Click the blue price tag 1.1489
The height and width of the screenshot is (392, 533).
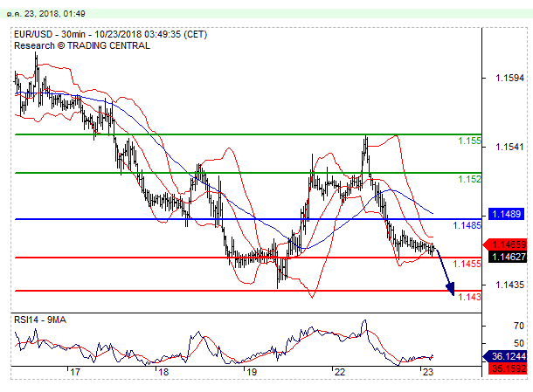pyautogui.click(x=506, y=214)
